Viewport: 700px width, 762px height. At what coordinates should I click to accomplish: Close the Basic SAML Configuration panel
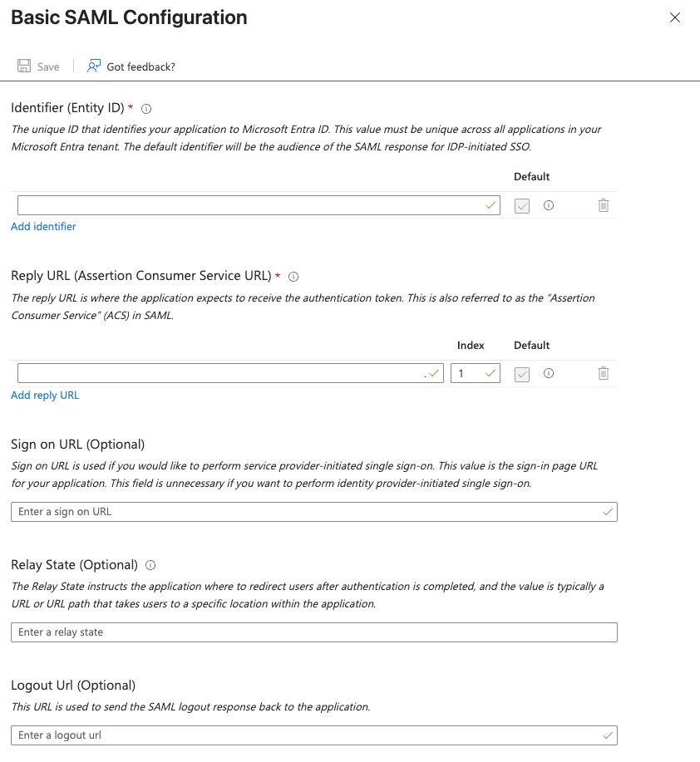click(x=675, y=17)
